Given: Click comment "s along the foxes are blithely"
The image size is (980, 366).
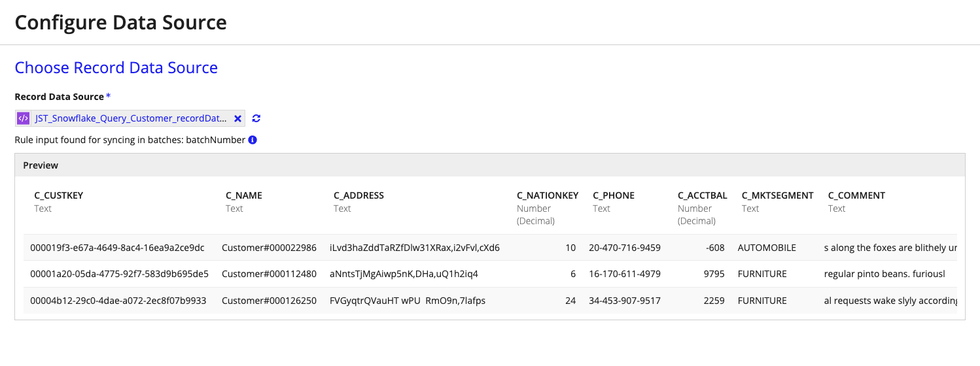Looking at the screenshot, I should (x=890, y=248).
